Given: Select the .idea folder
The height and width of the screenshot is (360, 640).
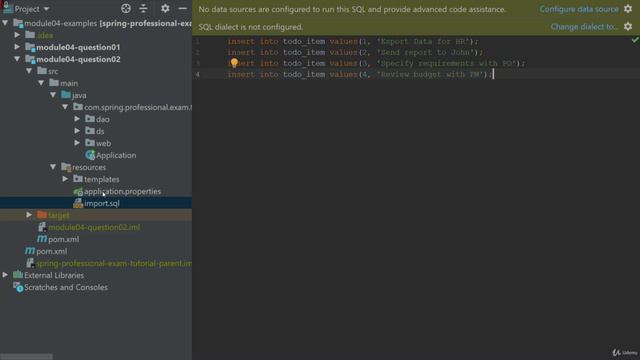Looking at the screenshot, I should (x=44, y=36).
